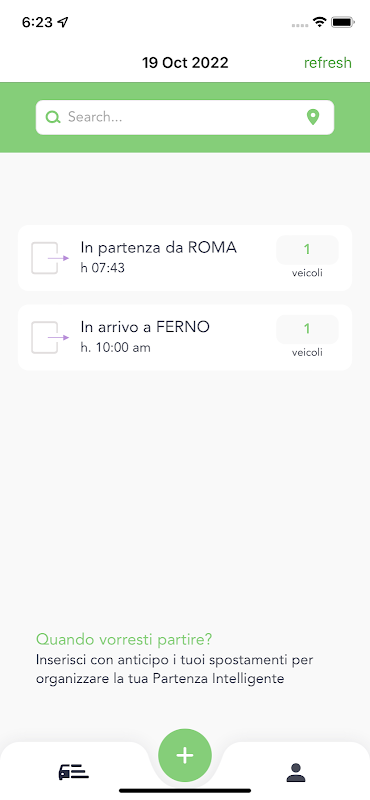Tap the green plus add button
Image resolution: width=370 pixels, height=800 pixels.
coord(185,755)
